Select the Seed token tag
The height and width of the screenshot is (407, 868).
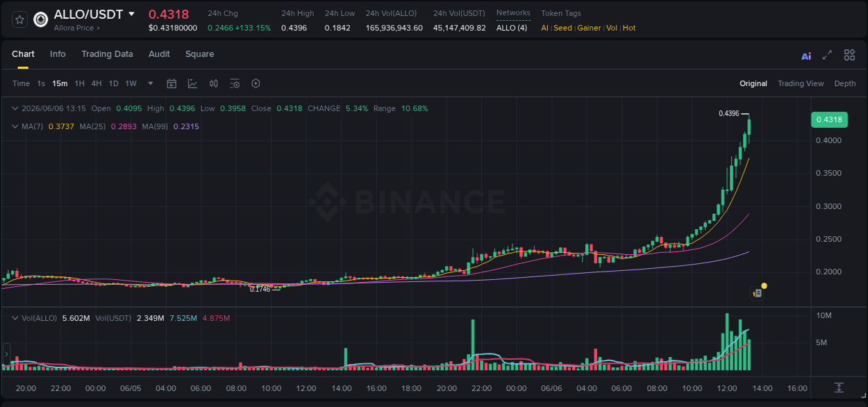(562, 28)
